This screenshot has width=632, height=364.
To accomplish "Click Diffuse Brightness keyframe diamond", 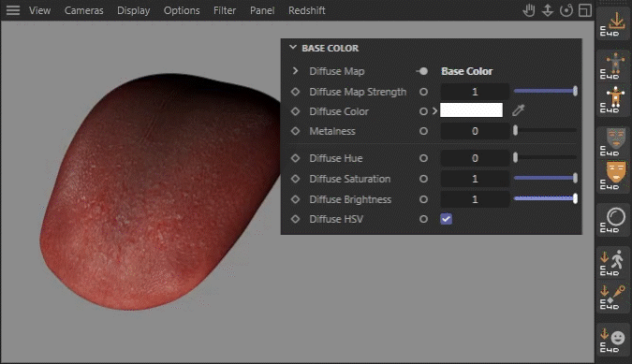I will coord(296,199).
